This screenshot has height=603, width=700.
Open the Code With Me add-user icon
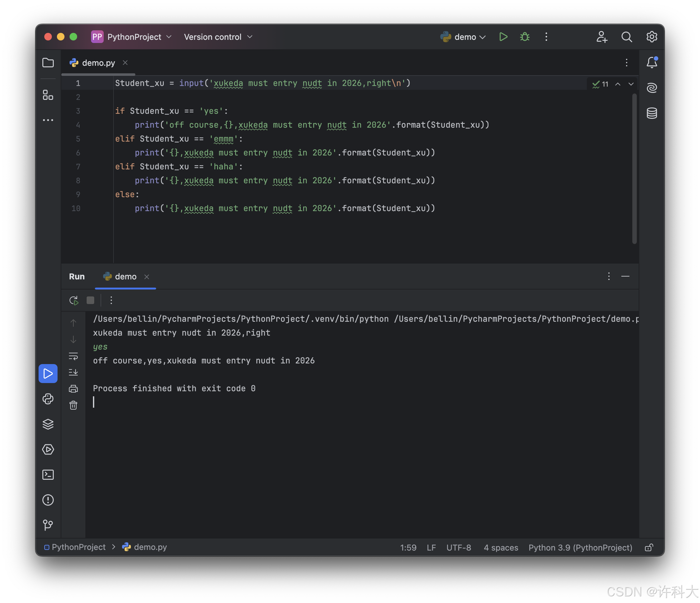point(602,37)
